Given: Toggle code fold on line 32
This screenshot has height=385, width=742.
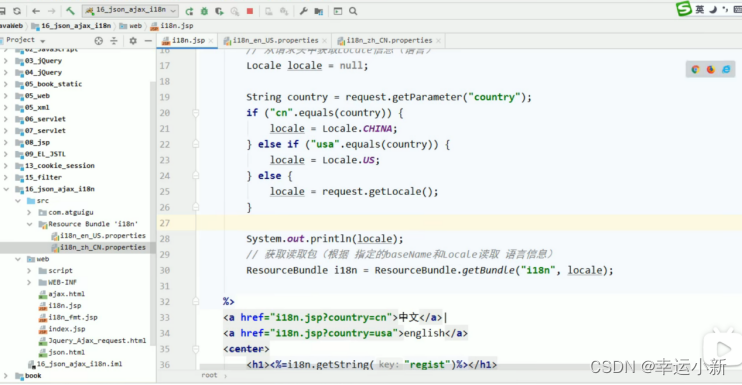Looking at the screenshot, I should pyautogui.click(x=195, y=302).
